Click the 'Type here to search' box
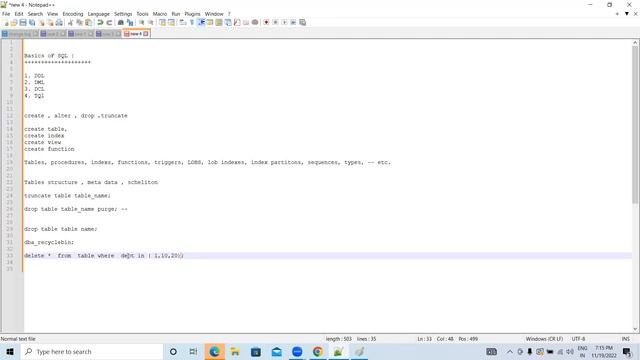The width and height of the screenshot is (640, 360). point(91,351)
